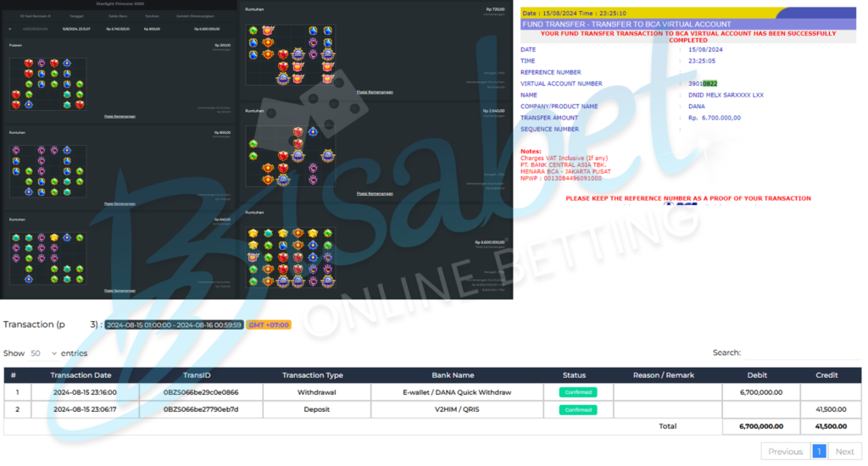The height and width of the screenshot is (466, 868).
Task: Click the Confirmed badge on Deposit row
Action: (x=578, y=410)
